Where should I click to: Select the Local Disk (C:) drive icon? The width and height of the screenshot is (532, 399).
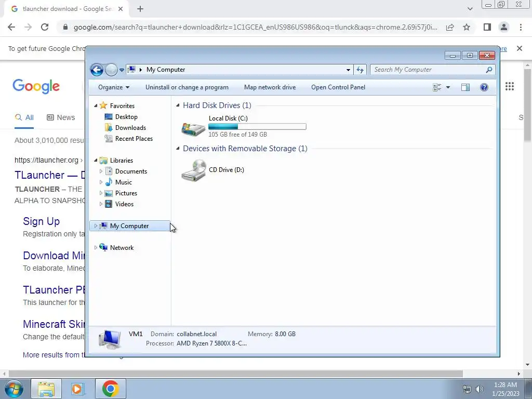[193, 129]
